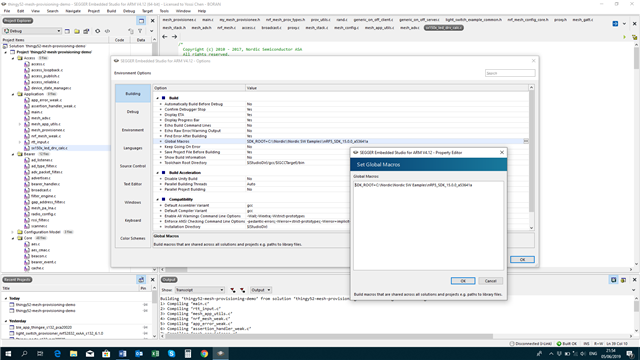Open the Project menu
The height and width of the screenshot is (360, 640).
(93, 11)
